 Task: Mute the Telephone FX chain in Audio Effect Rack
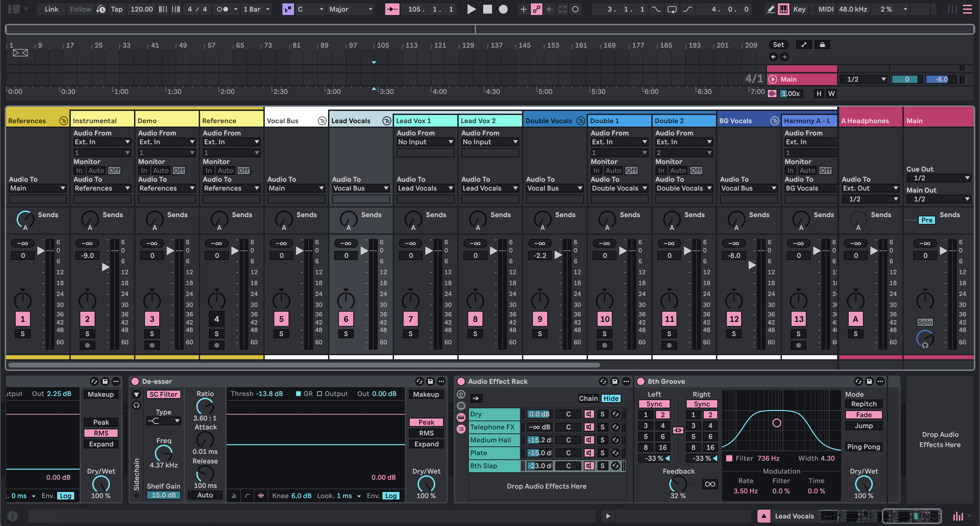pos(589,427)
